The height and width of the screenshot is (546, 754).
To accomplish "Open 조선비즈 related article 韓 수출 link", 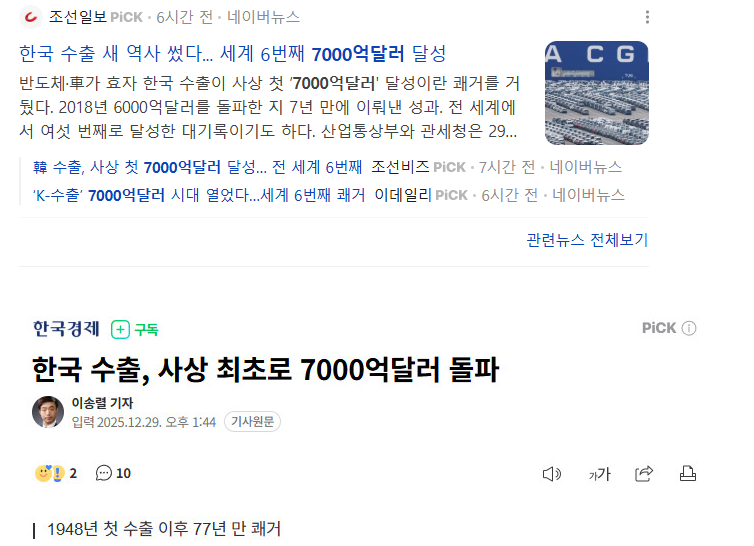I will pos(197,167).
